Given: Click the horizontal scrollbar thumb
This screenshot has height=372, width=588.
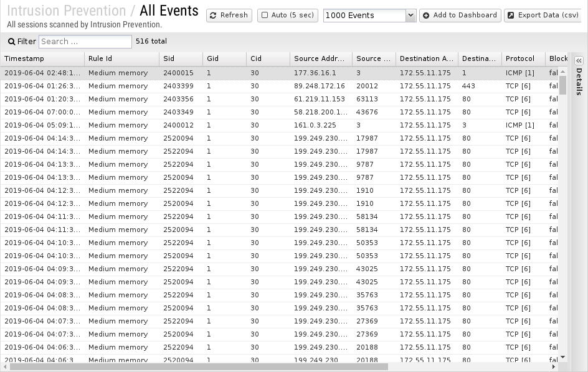Looking at the screenshot, I should (199, 367).
